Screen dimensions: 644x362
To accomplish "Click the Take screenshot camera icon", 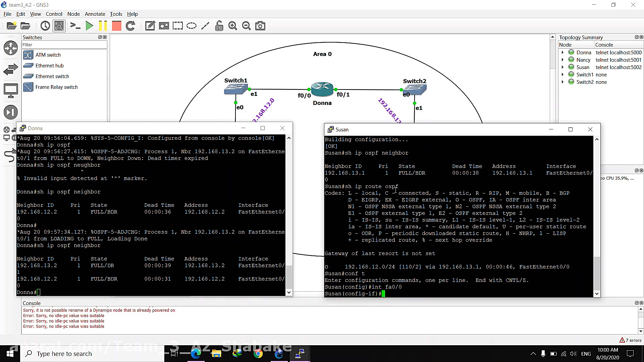I will (x=260, y=26).
